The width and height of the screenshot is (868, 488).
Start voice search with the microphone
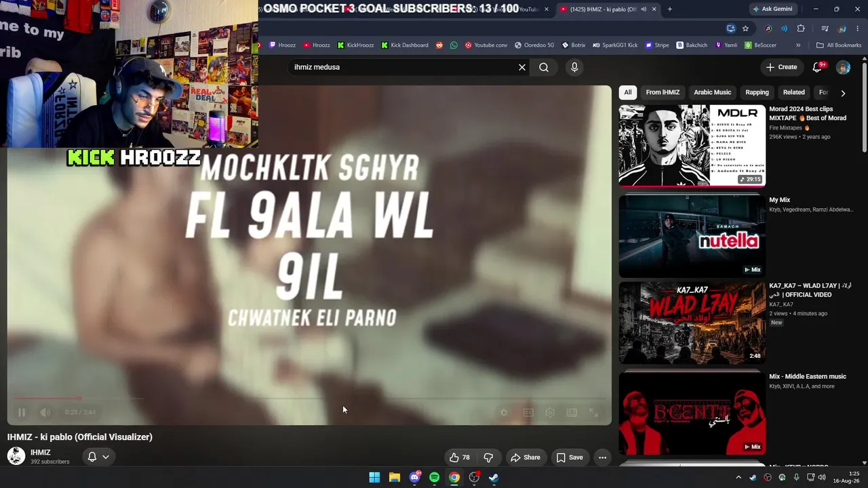[574, 67]
